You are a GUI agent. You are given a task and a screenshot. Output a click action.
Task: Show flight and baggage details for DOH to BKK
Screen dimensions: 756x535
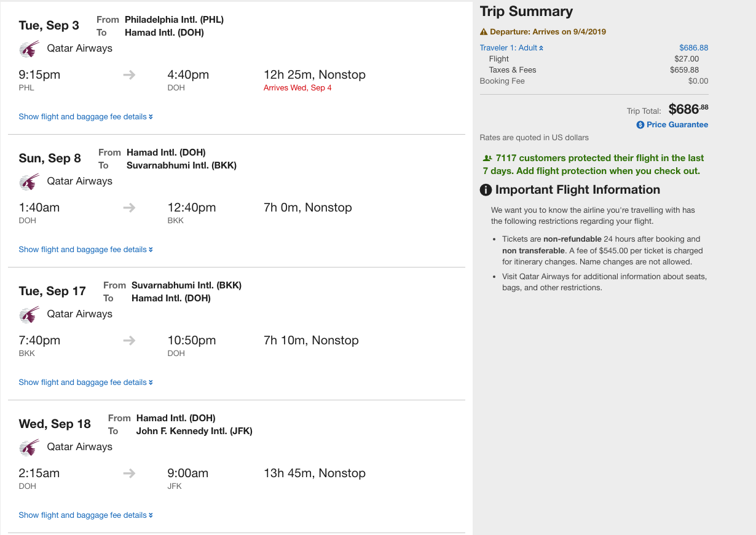tap(85, 250)
